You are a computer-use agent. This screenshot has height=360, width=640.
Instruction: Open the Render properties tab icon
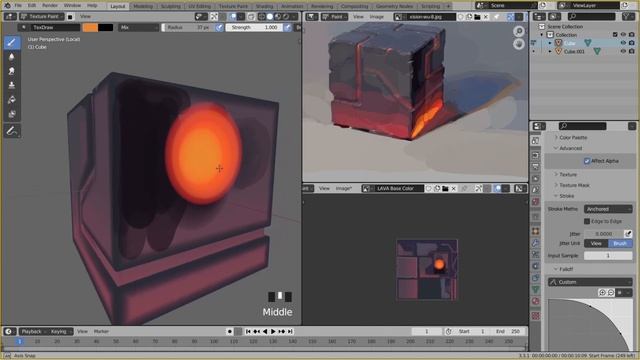(x=536, y=156)
